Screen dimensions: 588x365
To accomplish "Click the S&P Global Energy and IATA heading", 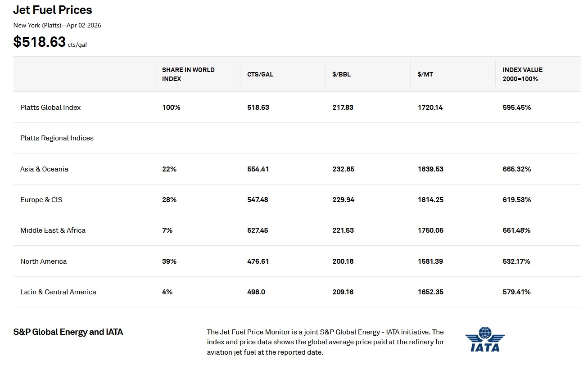I will pyautogui.click(x=68, y=332).
